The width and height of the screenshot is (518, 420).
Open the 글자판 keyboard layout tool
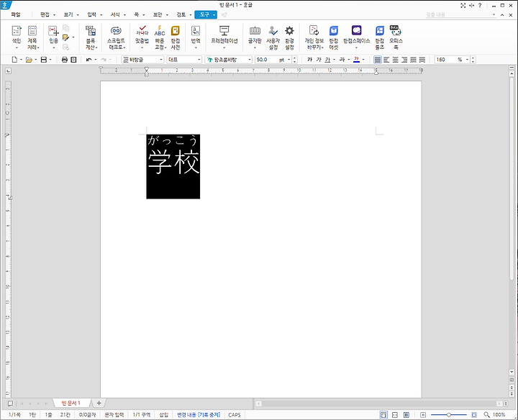pos(255,37)
